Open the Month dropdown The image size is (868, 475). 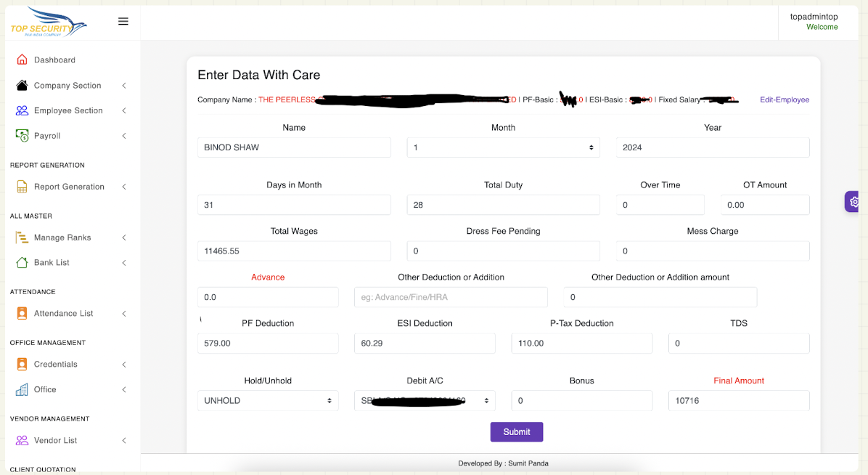tap(503, 147)
